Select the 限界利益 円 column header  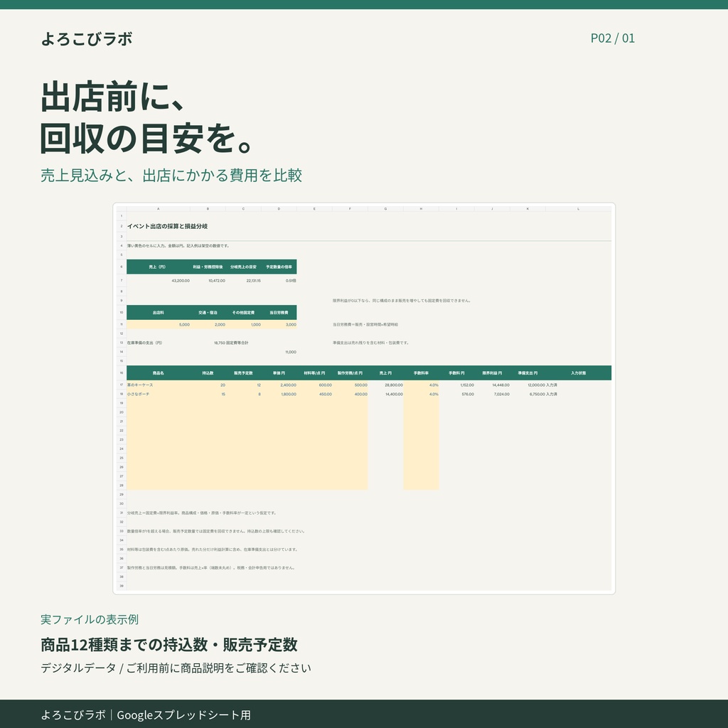tap(492, 373)
